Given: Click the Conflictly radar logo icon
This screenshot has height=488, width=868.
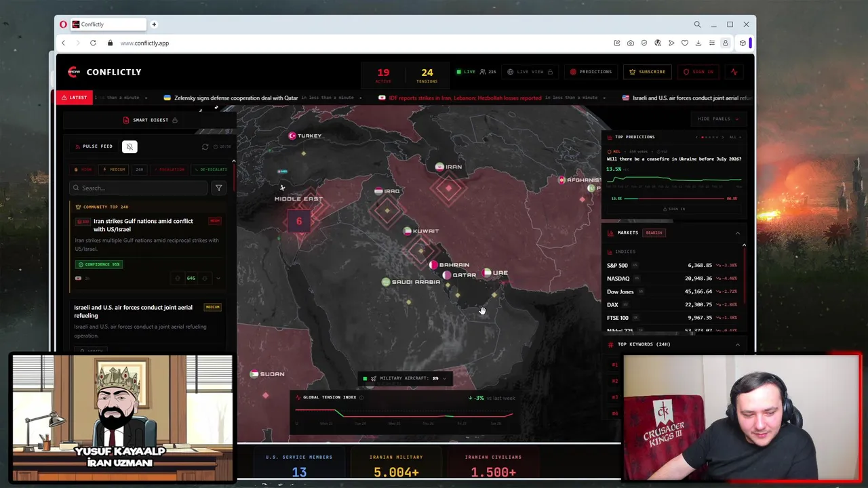Looking at the screenshot, I should tap(74, 72).
